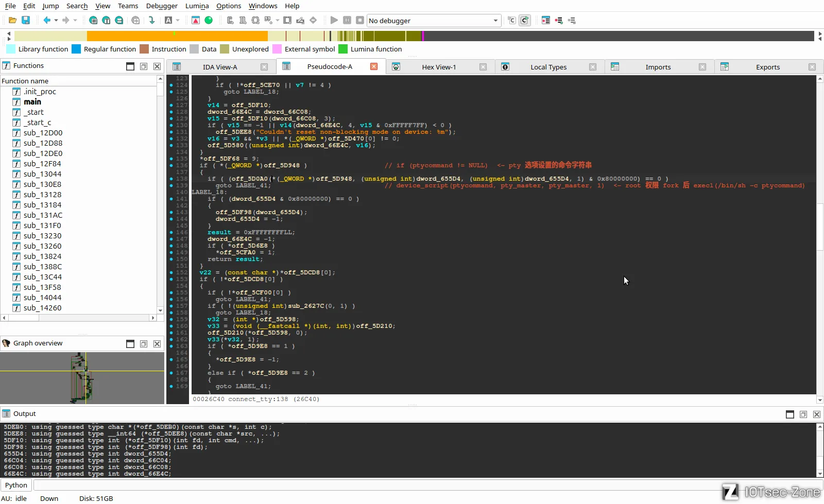Click the add breakpoint icon
Image resolution: width=824 pixels, height=504 pixels.
[x=559, y=21]
